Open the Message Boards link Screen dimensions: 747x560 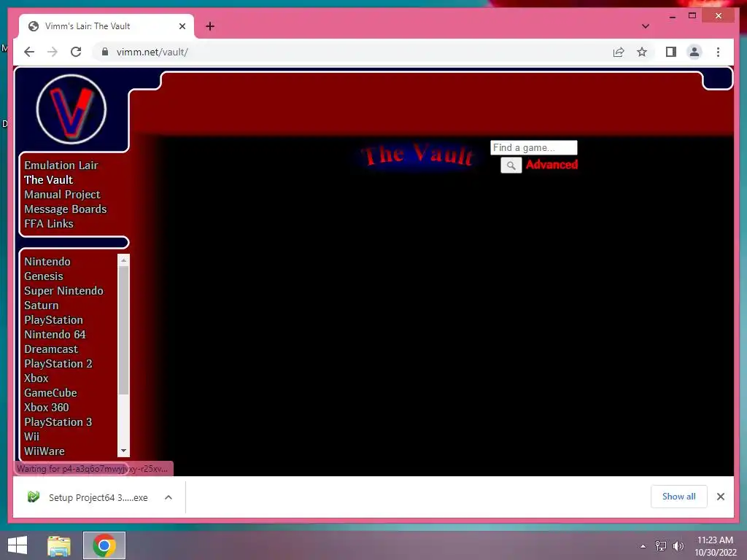tap(65, 209)
